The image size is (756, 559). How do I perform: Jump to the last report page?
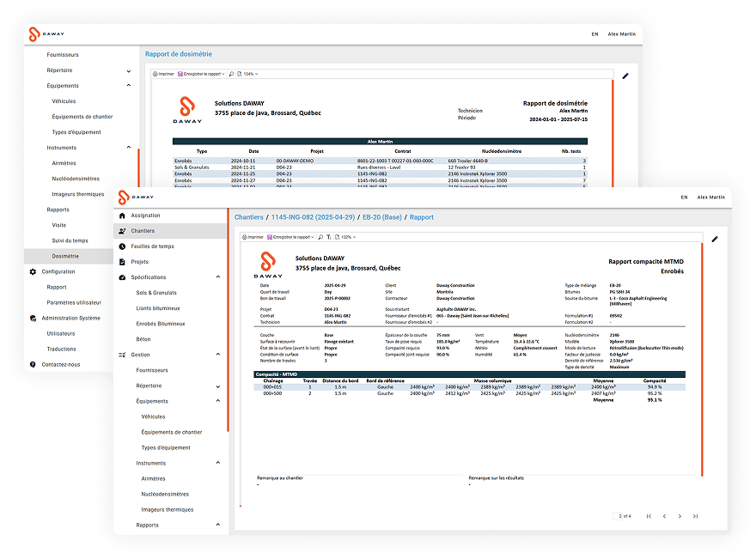695,516
